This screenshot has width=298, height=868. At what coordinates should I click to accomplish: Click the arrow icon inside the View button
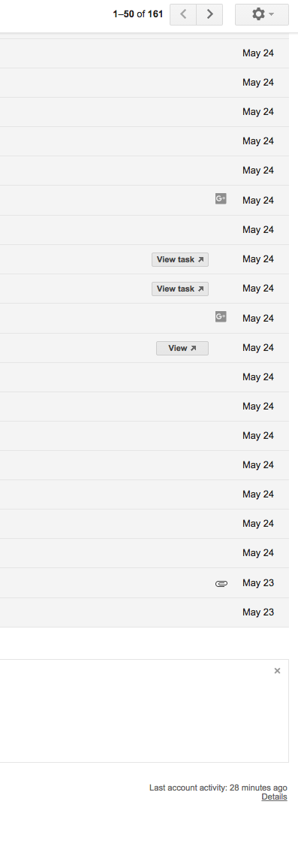coord(194,348)
